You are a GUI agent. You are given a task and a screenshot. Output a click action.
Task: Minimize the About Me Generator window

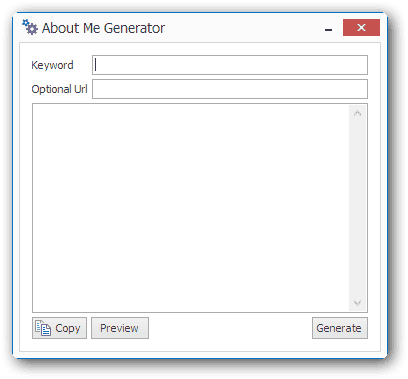pos(328,29)
